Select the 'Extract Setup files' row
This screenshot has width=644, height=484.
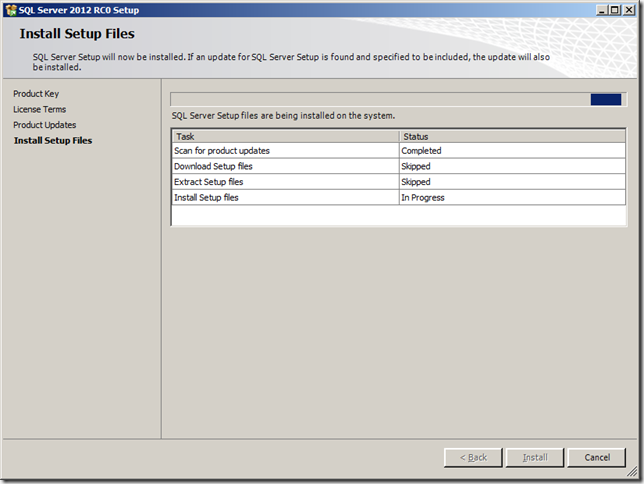[x=399, y=182]
